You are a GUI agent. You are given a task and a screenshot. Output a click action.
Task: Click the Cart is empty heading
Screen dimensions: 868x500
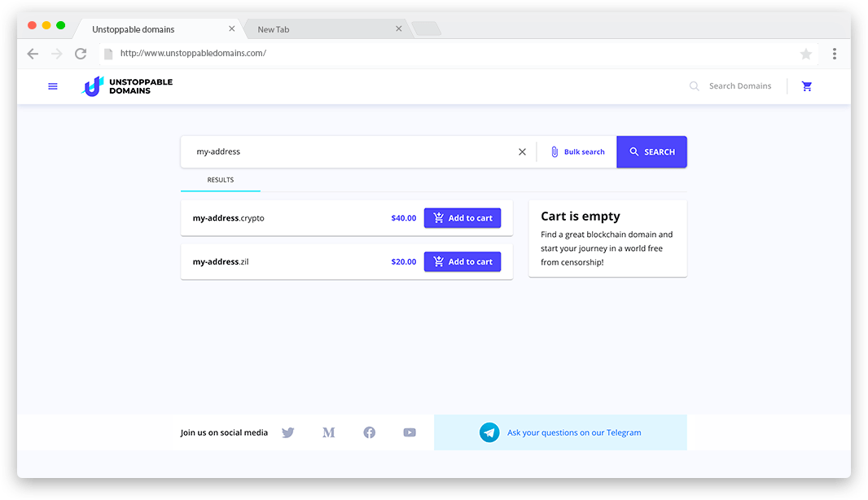[580, 217]
